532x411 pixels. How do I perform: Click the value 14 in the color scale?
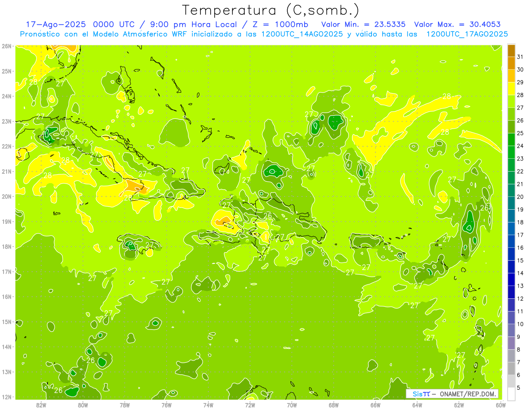520,273
